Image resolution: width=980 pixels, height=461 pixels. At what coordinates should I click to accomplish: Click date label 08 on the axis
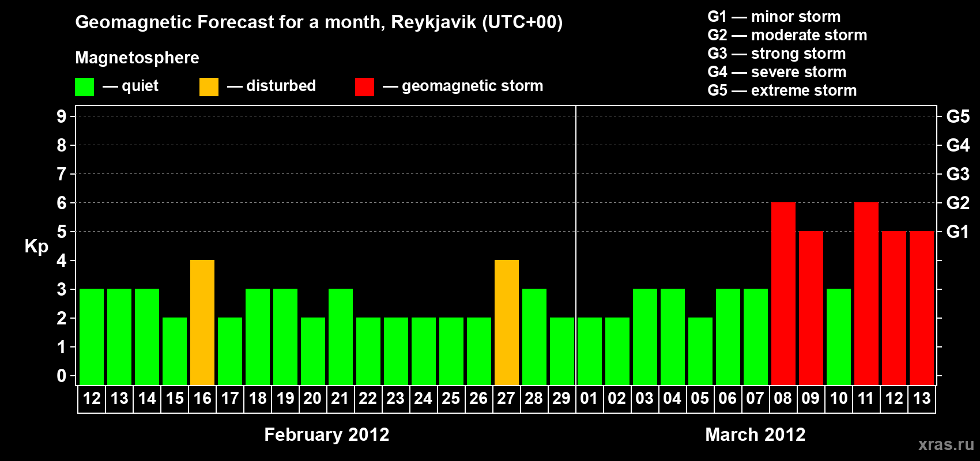point(783,399)
